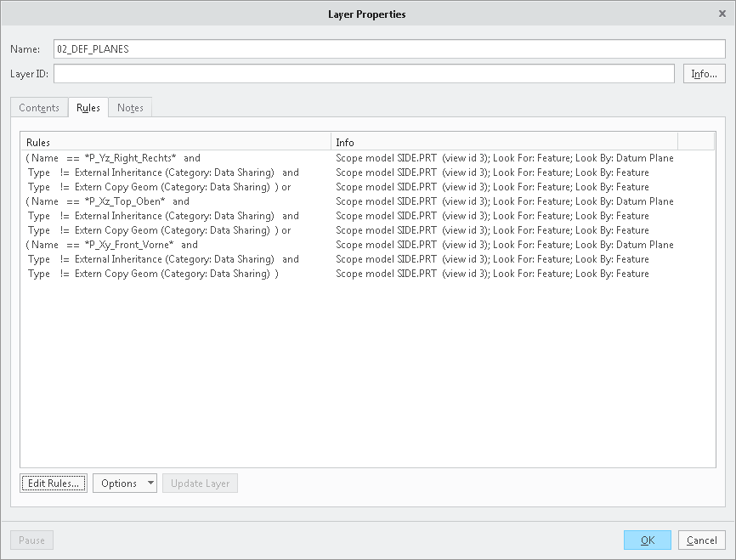Viewport: 736px width, 560px height.
Task: Click the Info button near Layer ID
Action: [704, 73]
